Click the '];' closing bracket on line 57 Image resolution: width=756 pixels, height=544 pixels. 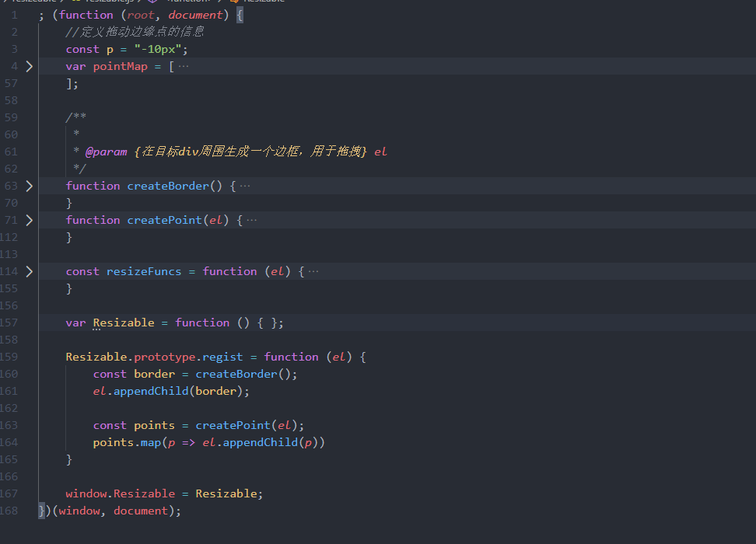point(72,83)
